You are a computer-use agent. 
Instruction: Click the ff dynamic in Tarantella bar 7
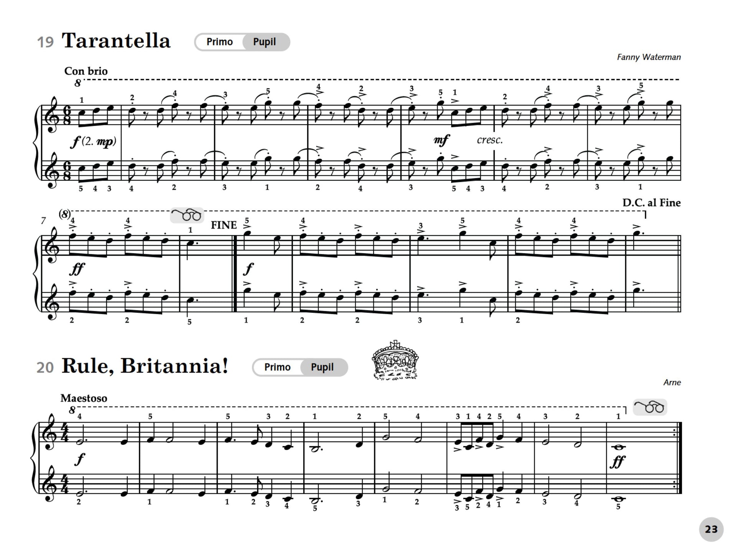[x=77, y=269]
